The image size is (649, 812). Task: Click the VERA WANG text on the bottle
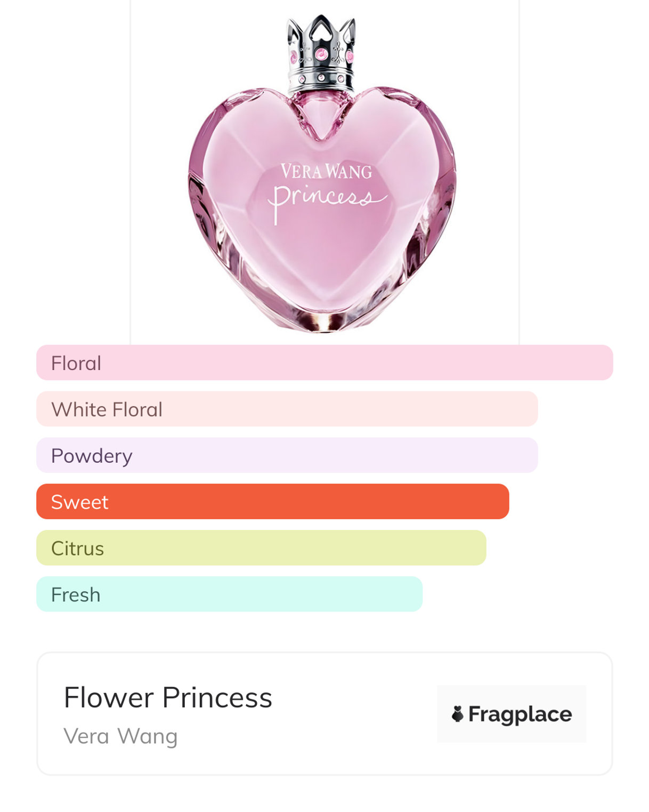pos(326,172)
